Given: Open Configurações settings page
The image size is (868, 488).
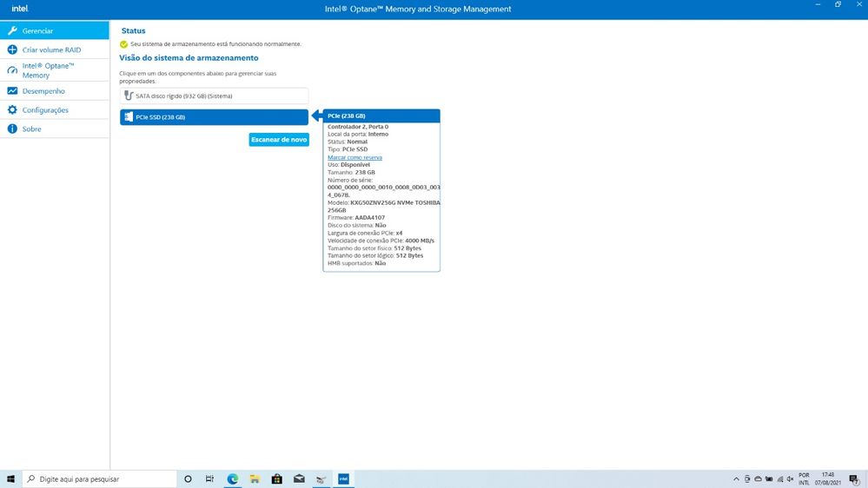Looking at the screenshot, I should point(54,109).
